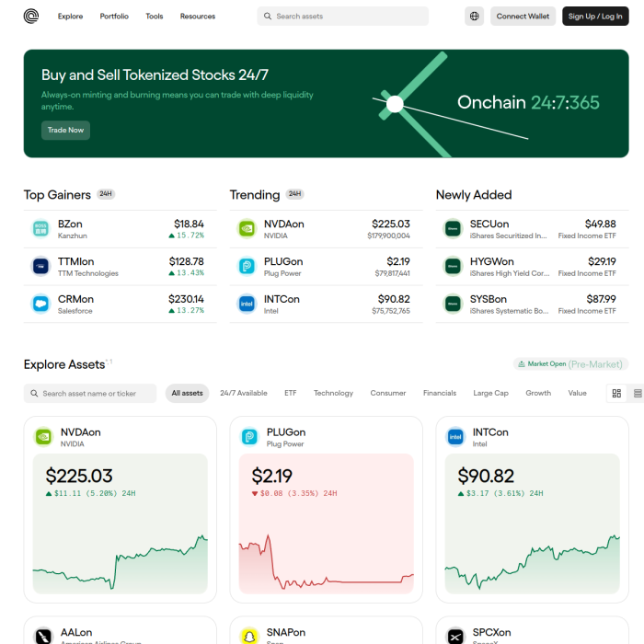Click the INTCon Intel icon in Trending
644x644 pixels.
(247, 304)
